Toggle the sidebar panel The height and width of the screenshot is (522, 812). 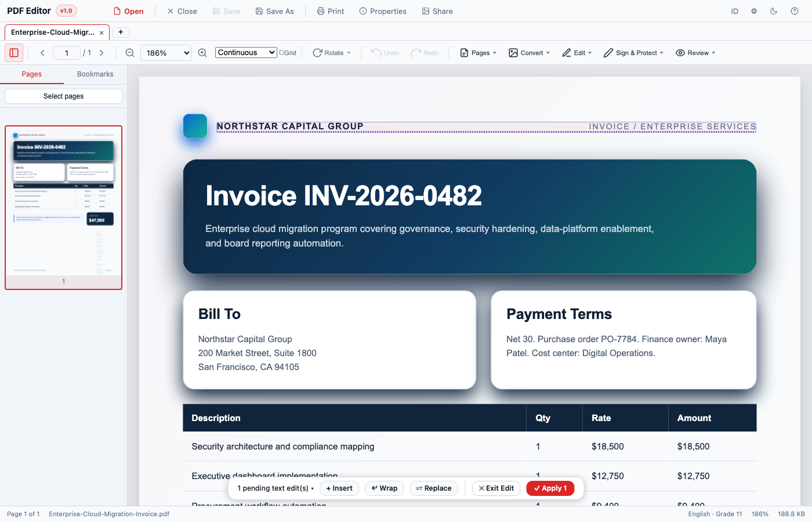[14, 53]
